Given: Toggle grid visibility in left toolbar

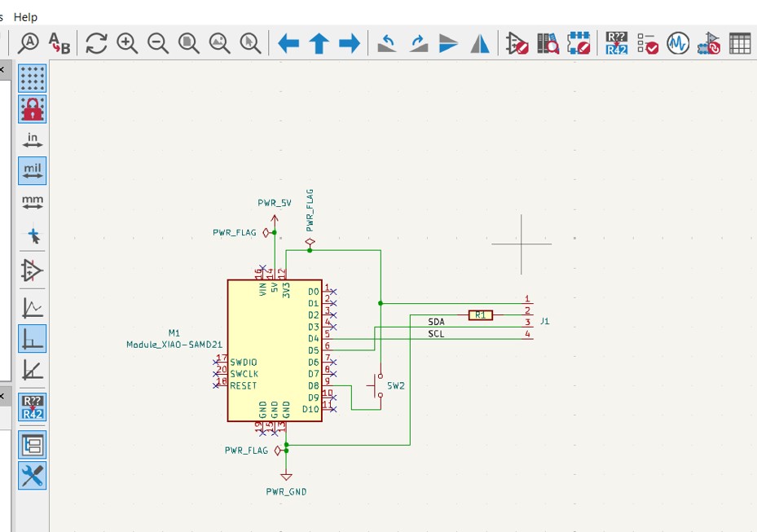Looking at the screenshot, I should point(33,79).
